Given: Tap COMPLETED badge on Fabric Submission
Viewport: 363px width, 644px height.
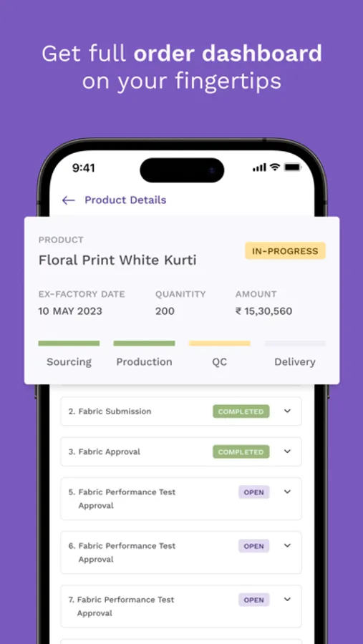Looking at the screenshot, I should pos(241,411).
